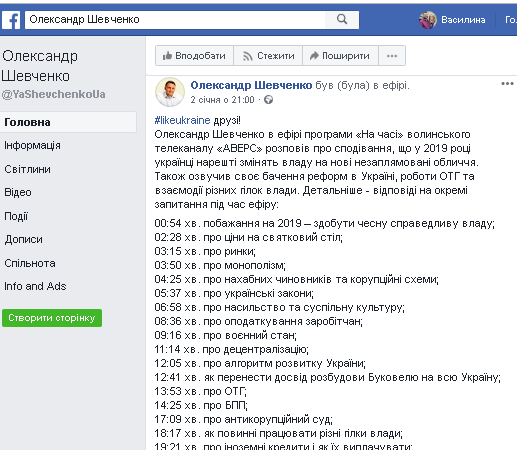Click the line '09:16 хв. про воєнний стан'
The image size is (517, 450).
pos(226,335)
